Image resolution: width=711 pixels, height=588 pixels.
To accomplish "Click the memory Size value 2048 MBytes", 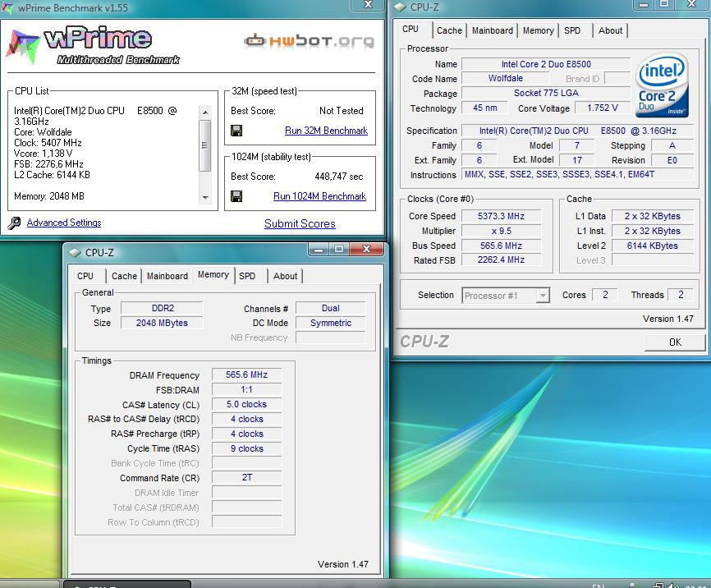I will click(x=162, y=323).
